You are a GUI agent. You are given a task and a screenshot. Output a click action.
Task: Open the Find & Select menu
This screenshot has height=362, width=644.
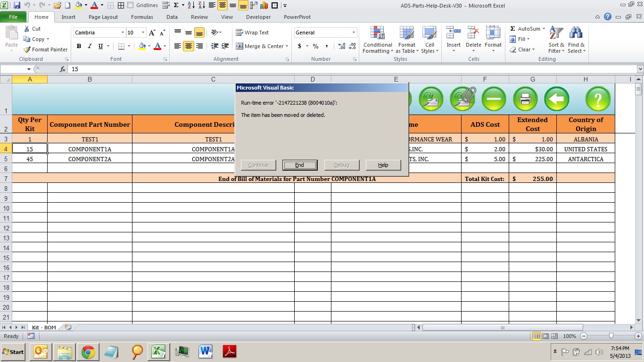576,40
